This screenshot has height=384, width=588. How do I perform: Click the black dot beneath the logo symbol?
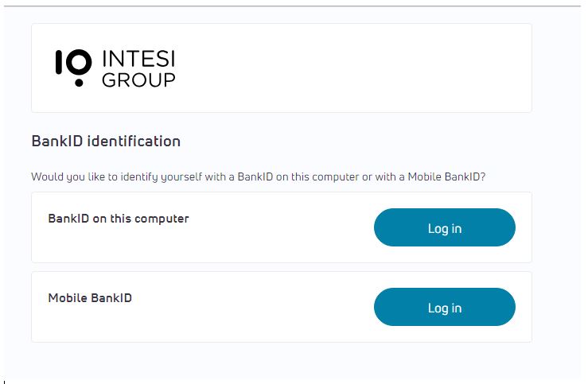click(x=79, y=83)
